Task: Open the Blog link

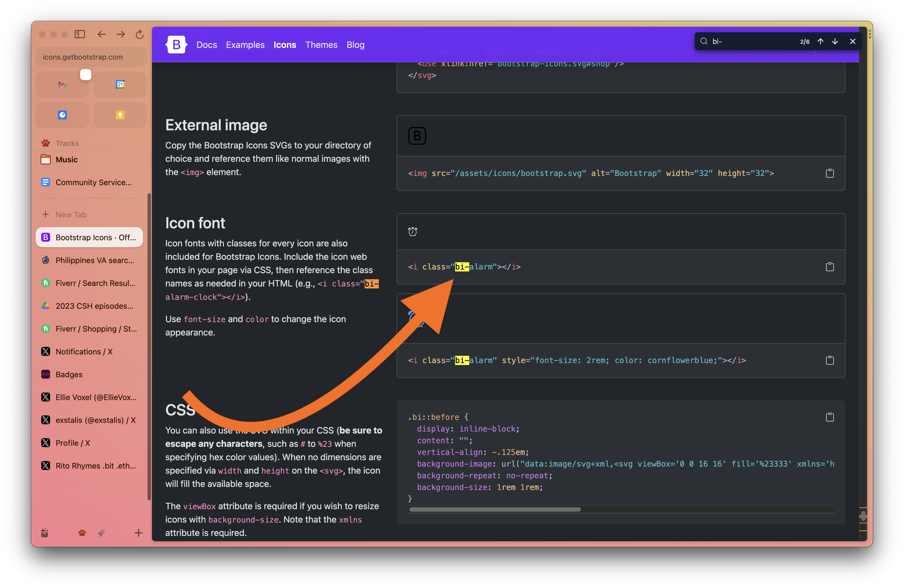Action: click(355, 45)
